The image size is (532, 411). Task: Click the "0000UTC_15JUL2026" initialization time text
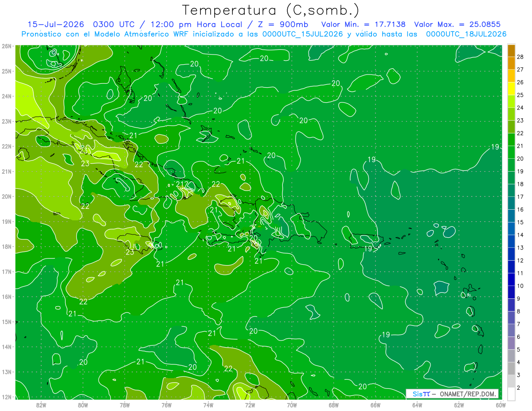[303, 34]
